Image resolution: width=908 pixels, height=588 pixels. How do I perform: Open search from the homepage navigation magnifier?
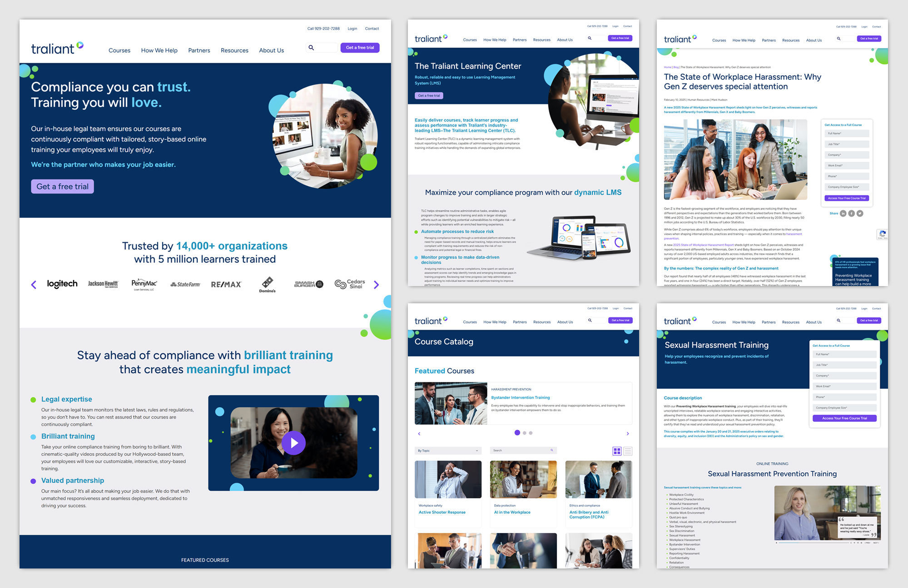[312, 47]
